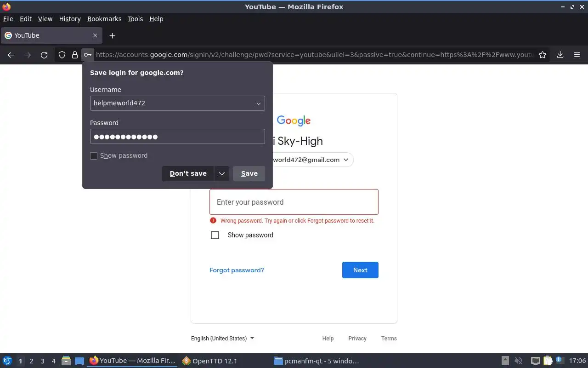This screenshot has height=368, width=588.
Task: Click the muted volume tray icon
Action: pos(519,361)
